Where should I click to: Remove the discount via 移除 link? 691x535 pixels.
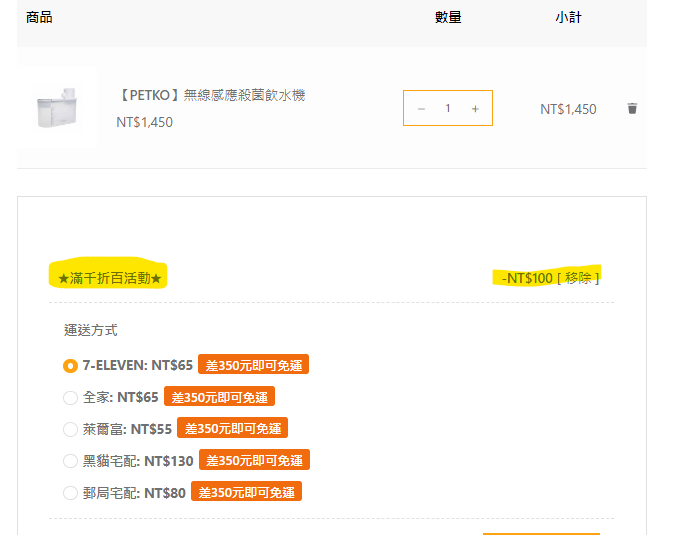(x=580, y=277)
